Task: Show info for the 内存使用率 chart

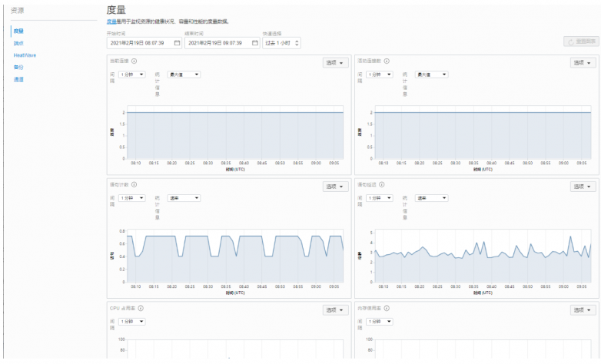Action: (x=387, y=309)
